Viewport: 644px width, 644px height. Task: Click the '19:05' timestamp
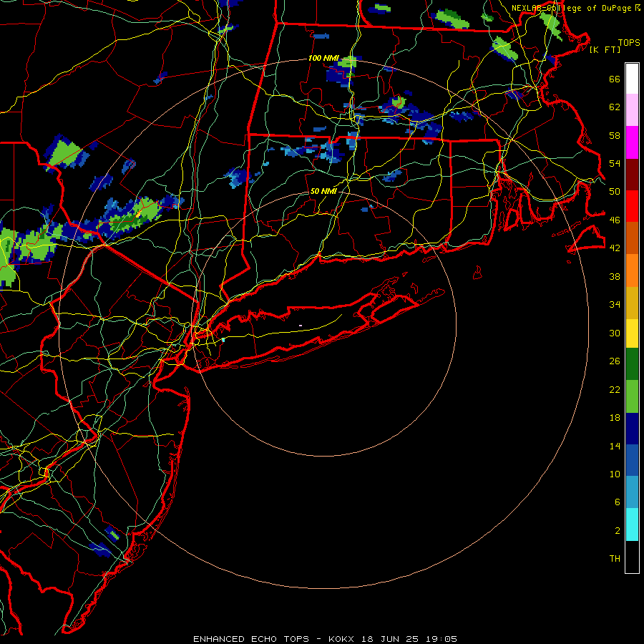point(441,639)
